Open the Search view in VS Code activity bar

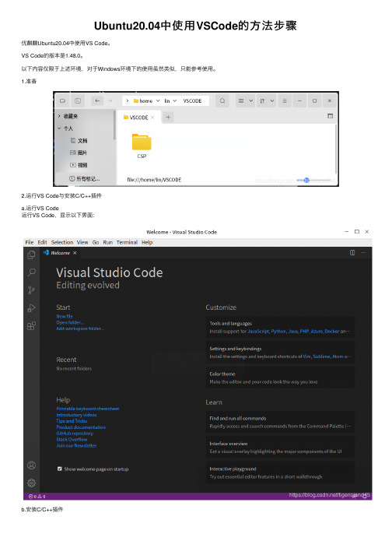click(31, 272)
